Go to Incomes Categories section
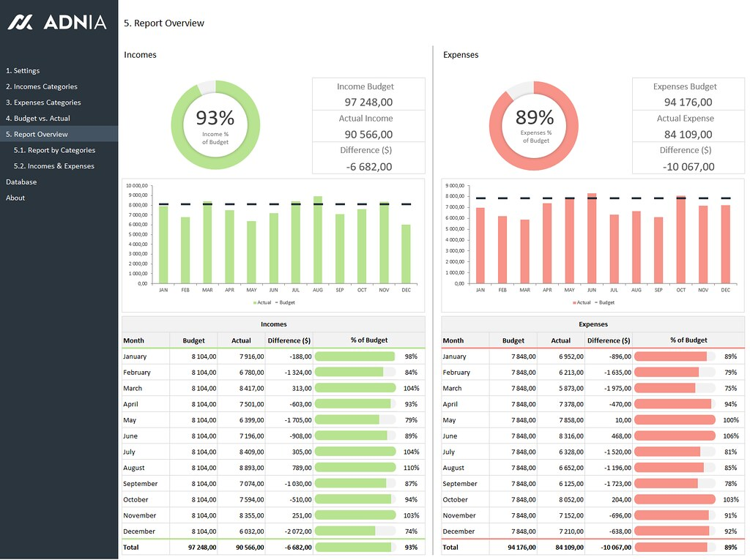Viewport: 750px width, 560px height. 41,86
